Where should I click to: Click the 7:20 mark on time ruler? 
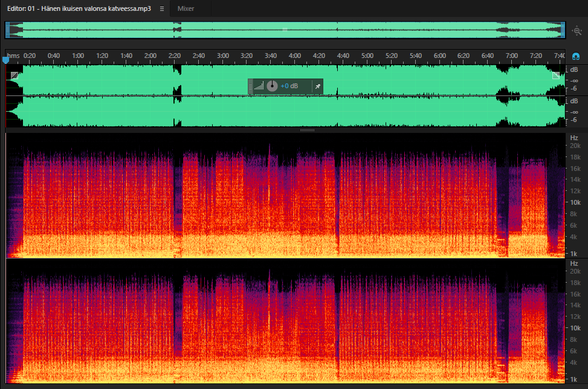pos(535,56)
